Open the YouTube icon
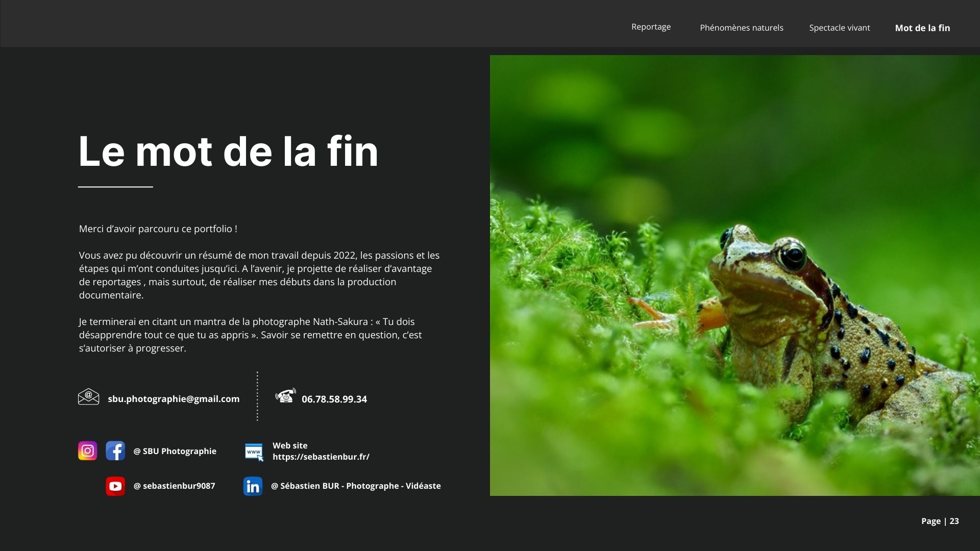The height and width of the screenshot is (551, 980). click(115, 486)
